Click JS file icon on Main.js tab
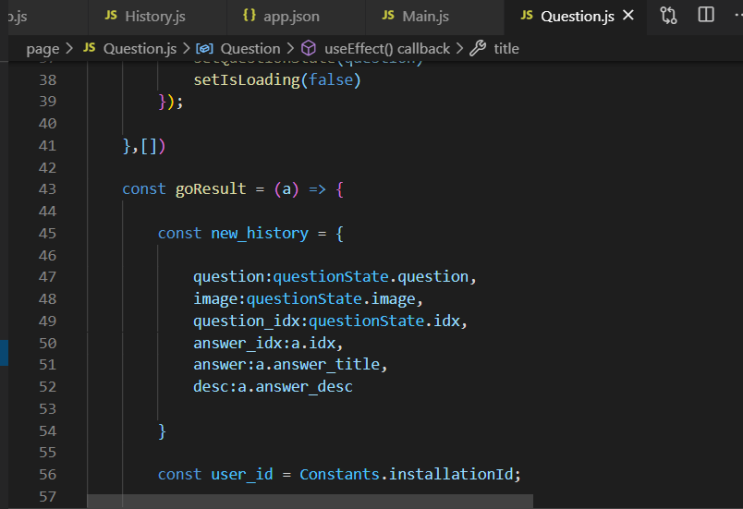 click(388, 16)
